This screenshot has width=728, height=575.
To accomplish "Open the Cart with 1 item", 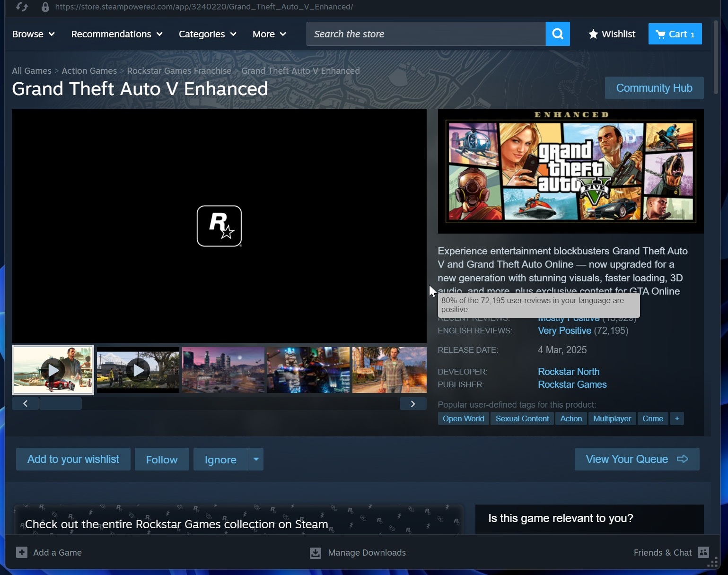I will [675, 34].
